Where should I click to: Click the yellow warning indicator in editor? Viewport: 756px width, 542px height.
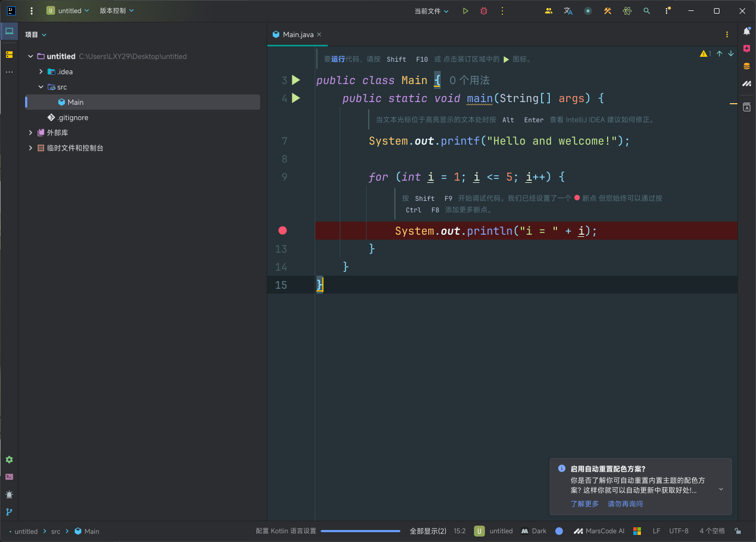[x=705, y=53]
